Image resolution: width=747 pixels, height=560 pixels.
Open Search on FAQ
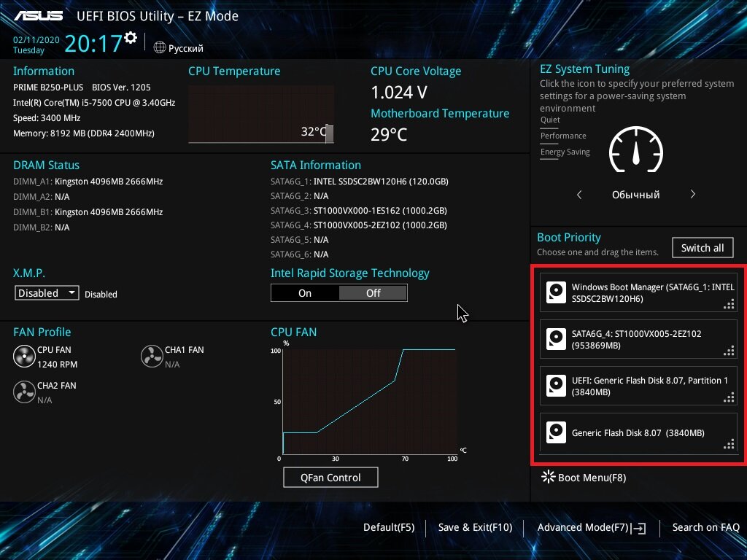[705, 527]
